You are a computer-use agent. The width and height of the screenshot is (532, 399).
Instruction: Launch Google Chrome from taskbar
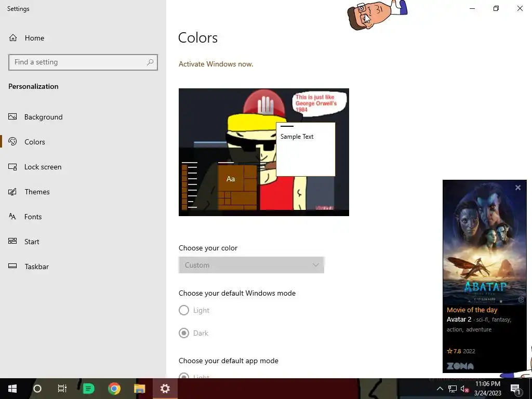pos(114,389)
